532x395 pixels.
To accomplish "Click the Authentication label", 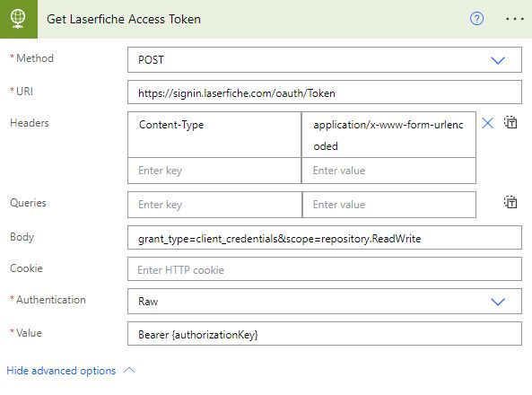I will coord(51,300).
